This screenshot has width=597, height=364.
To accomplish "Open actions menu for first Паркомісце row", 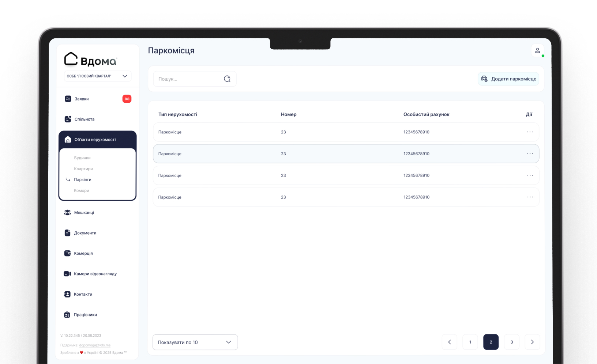I will point(530,132).
